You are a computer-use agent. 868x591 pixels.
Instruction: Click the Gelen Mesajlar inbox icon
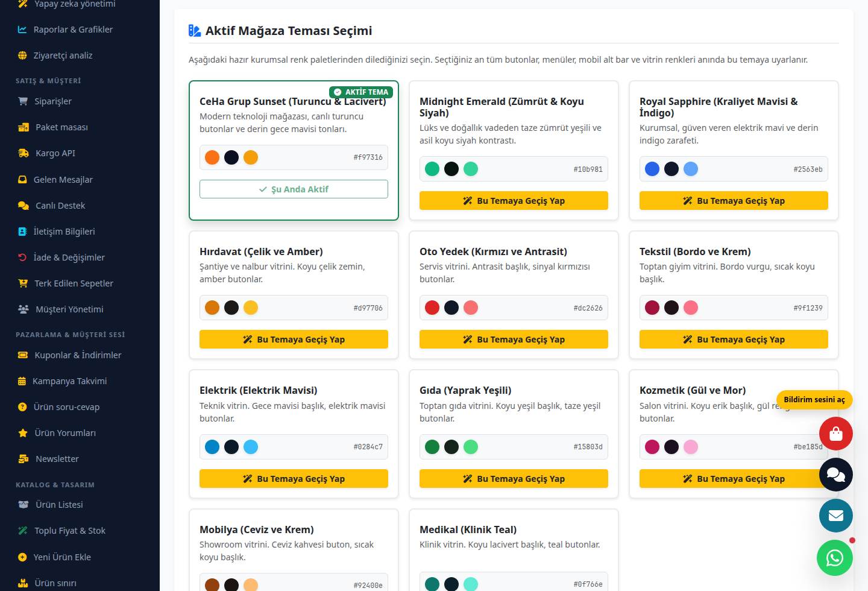click(x=22, y=180)
